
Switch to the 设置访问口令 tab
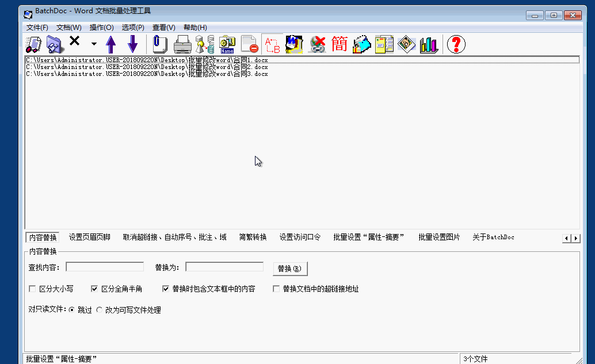click(x=300, y=237)
